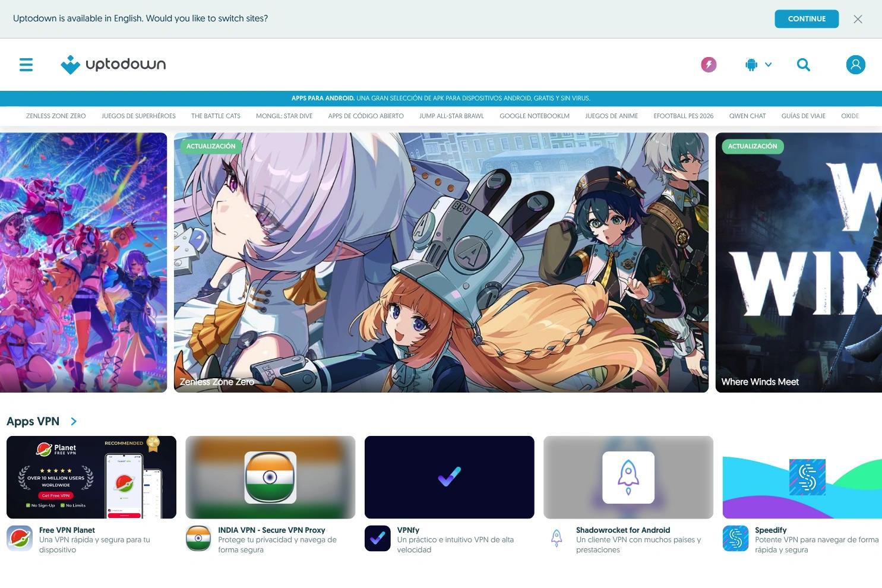
Task: Open Juegos de Anime tag
Action: (x=611, y=116)
